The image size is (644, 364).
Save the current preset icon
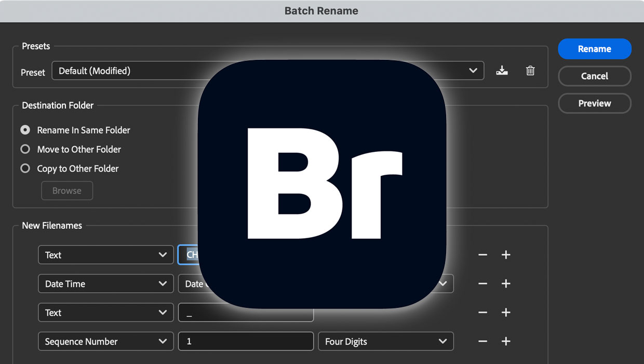[x=502, y=71]
